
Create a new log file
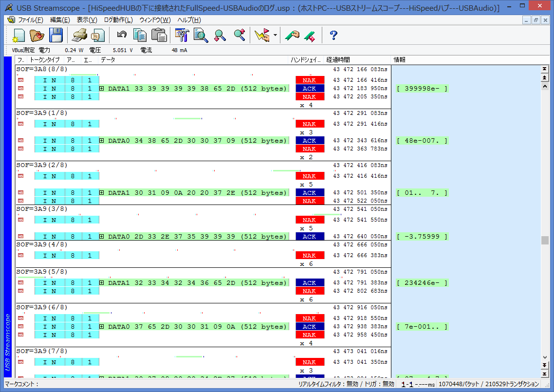(x=18, y=36)
